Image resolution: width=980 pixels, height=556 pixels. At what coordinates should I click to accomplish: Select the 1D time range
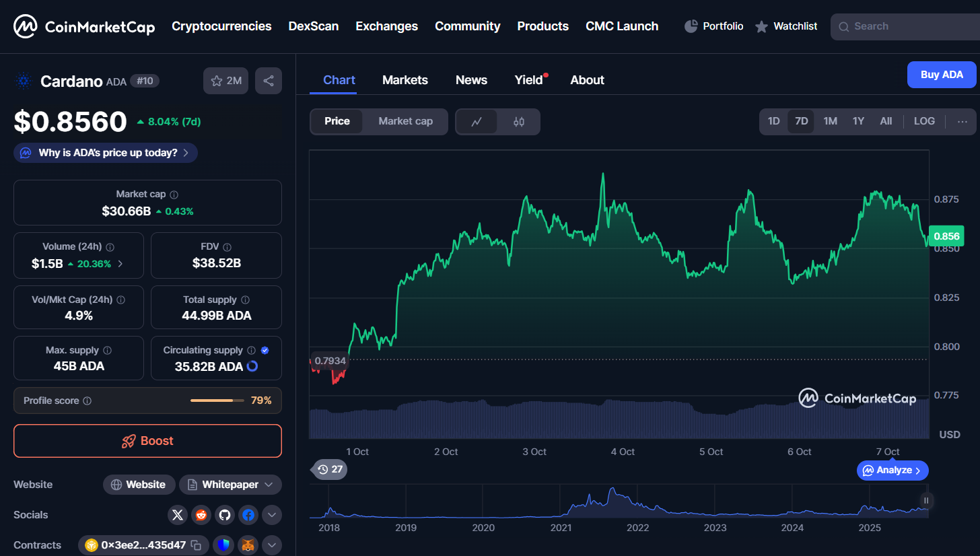click(774, 121)
